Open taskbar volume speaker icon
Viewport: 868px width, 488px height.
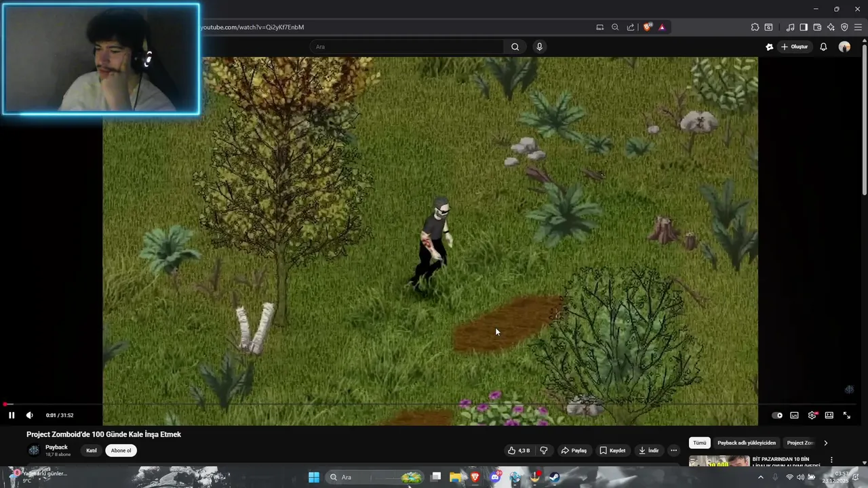(801, 477)
